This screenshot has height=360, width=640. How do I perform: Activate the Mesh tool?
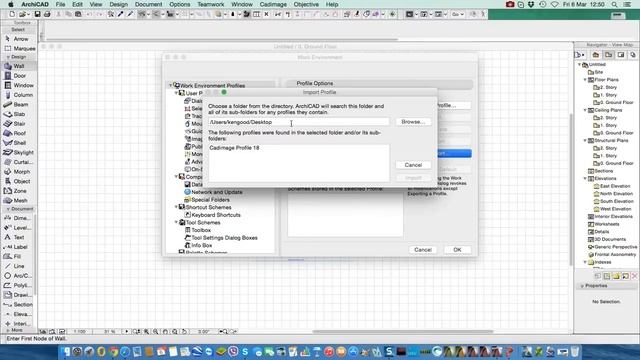pos(17,200)
